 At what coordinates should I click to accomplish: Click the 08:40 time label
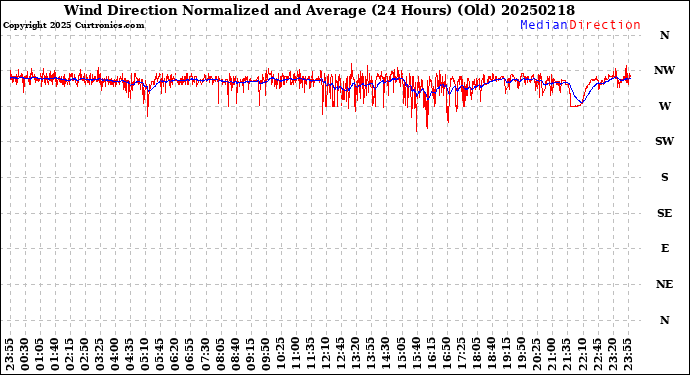pyautogui.click(x=235, y=354)
